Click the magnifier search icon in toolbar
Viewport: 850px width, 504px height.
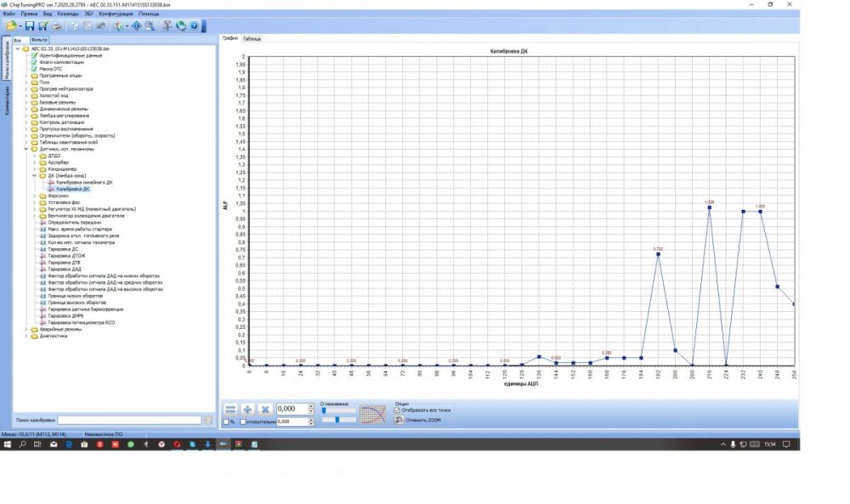tap(150, 26)
